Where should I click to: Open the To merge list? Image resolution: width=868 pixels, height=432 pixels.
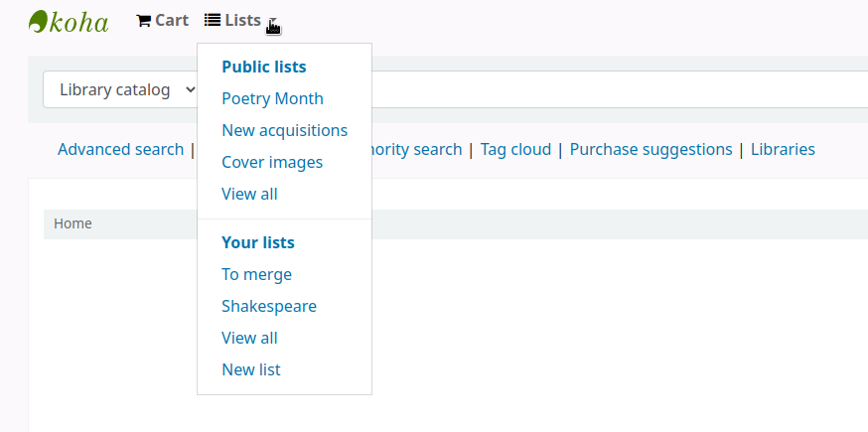point(256,275)
